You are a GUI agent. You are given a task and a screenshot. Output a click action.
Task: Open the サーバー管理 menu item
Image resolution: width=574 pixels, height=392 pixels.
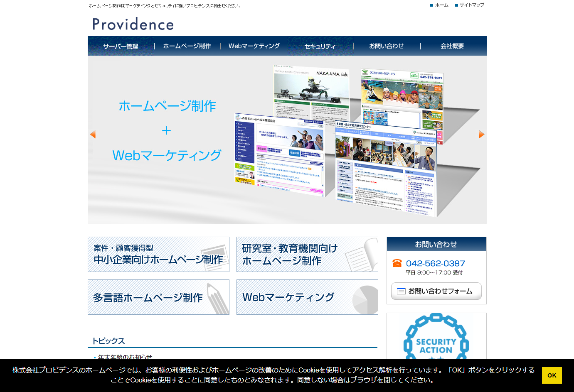[x=121, y=46]
